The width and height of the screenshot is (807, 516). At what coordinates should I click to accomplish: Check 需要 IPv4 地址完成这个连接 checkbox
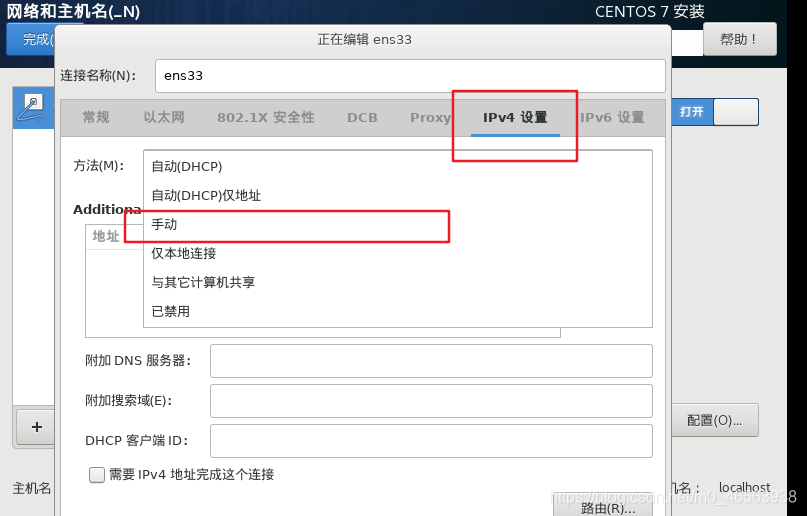tap(97, 475)
